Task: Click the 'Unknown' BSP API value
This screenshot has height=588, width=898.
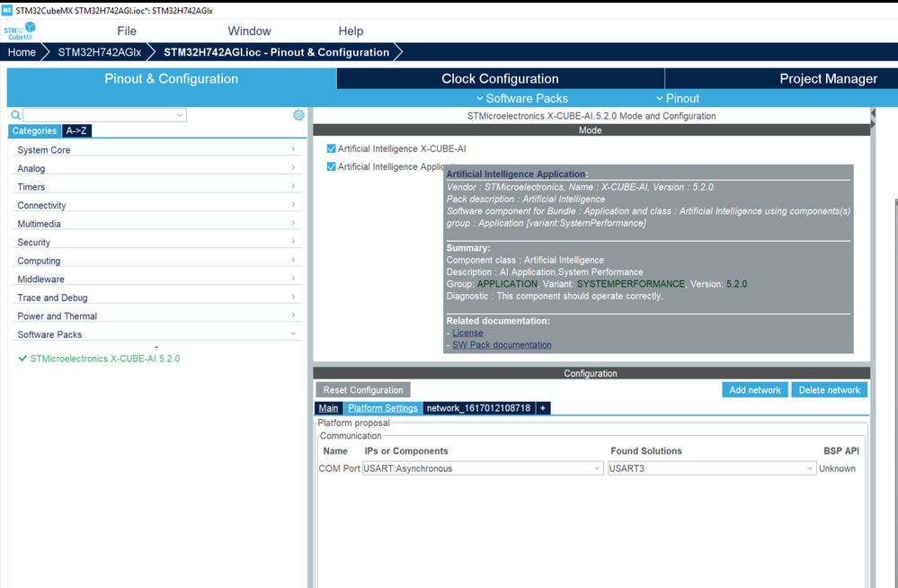Action: (837, 468)
